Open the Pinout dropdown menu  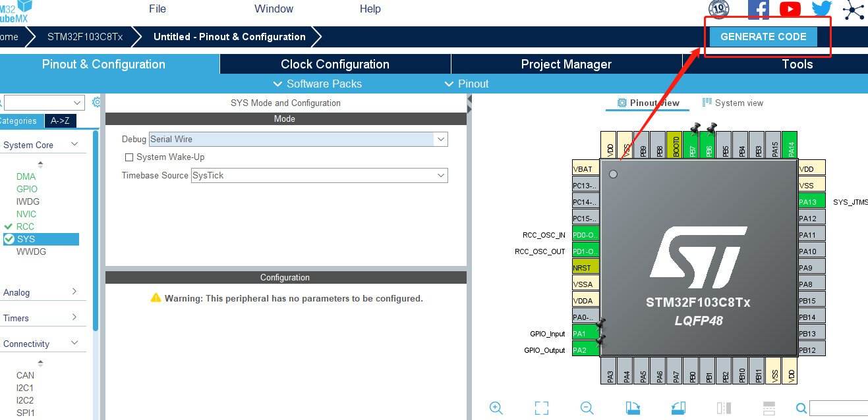[x=467, y=84]
